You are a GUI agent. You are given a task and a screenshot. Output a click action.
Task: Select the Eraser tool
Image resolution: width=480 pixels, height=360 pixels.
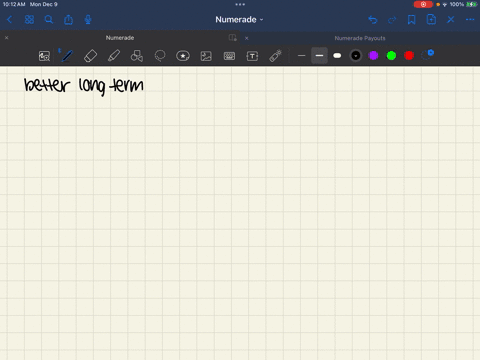point(90,56)
